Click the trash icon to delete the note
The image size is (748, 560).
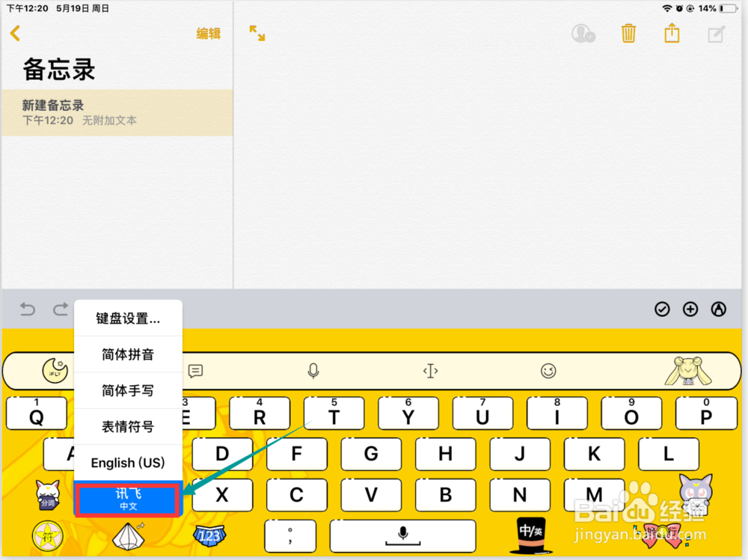click(628, 33)
